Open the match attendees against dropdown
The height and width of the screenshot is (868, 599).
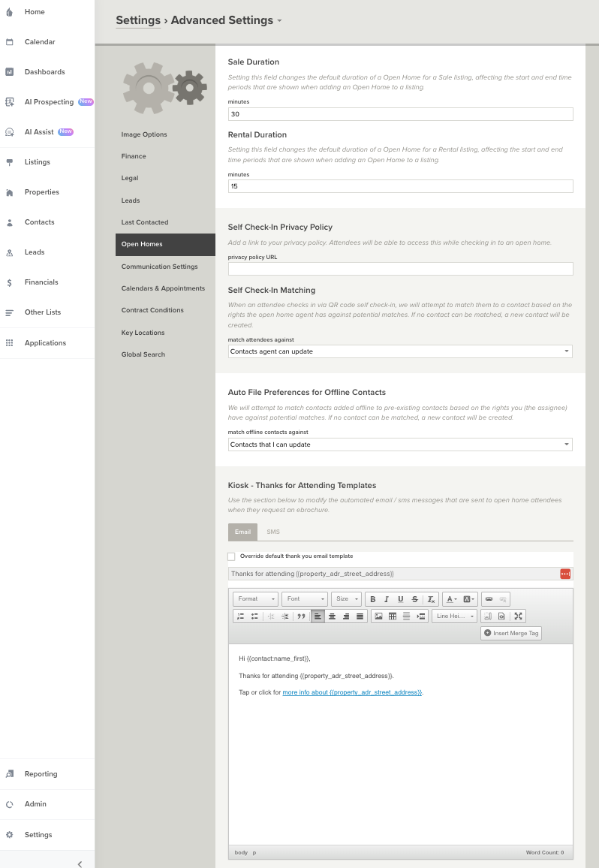tap(400, 351)
